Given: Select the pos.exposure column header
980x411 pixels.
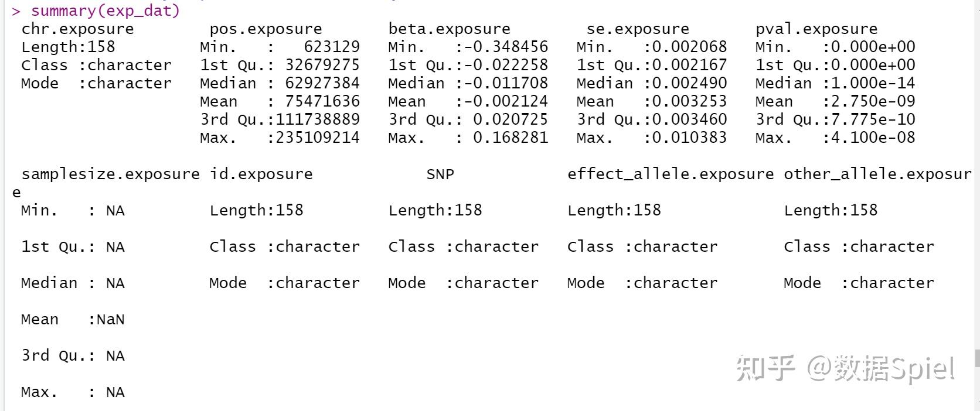Looking at the screenshot, I should [266, 29].
